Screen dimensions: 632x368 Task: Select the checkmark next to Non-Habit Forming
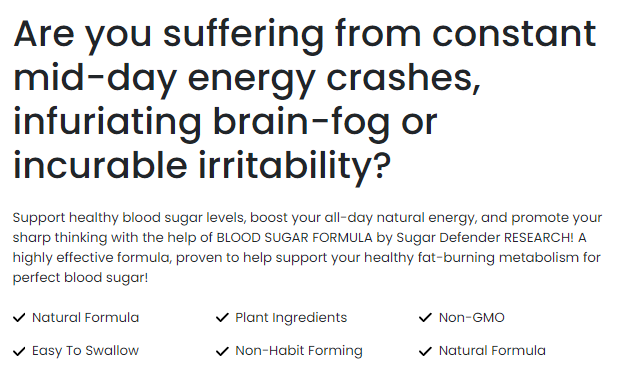[x=222, y=351]
